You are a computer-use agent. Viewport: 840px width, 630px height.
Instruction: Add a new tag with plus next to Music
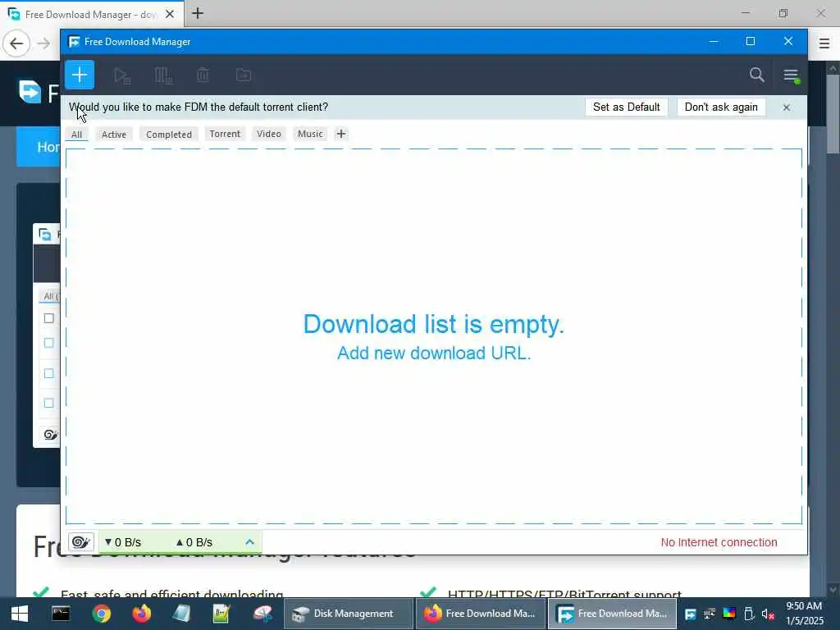coord(341,134)
